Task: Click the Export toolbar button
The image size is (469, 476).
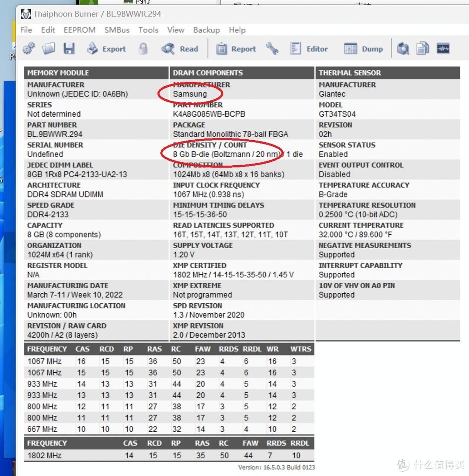Action: (106, 49)
